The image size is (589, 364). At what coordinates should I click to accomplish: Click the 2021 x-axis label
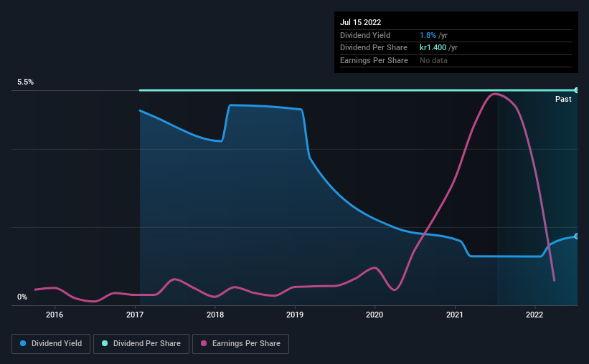(x=455, y=315)
